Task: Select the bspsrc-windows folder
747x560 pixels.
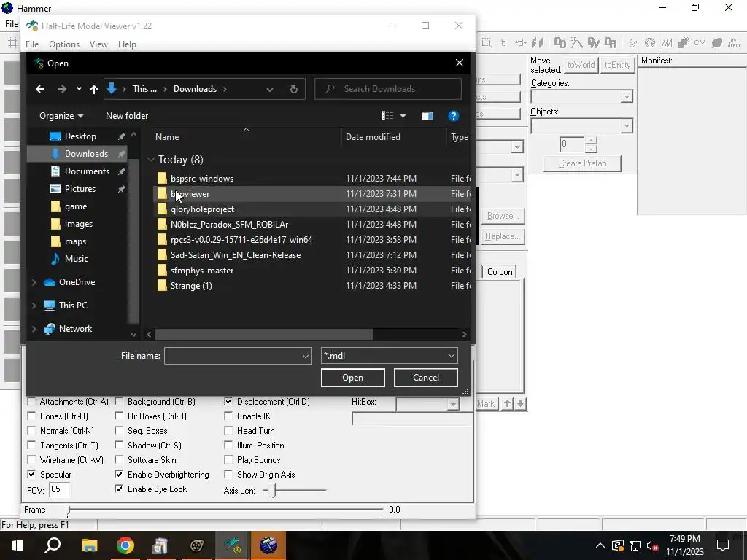Action: point(202,179)
